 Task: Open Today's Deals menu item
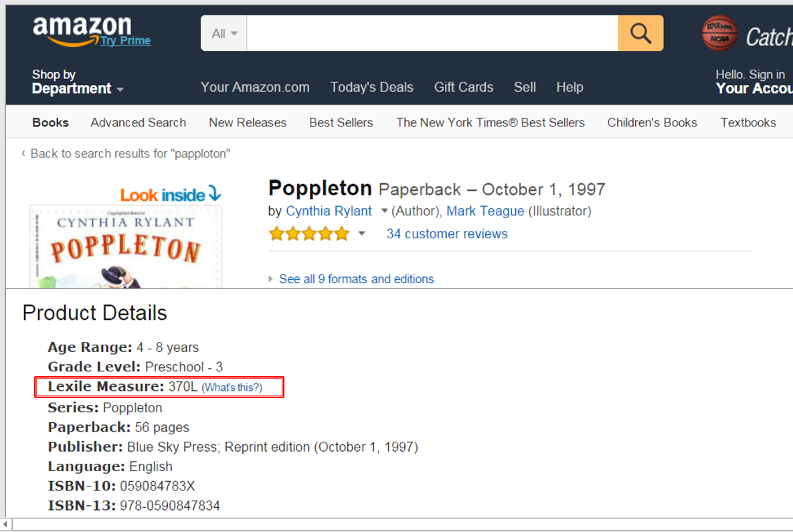371,87
